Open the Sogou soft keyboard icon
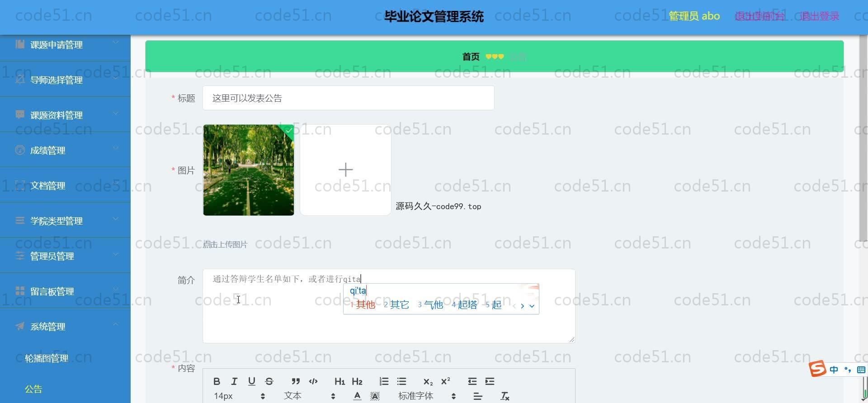The image size is (868, 403). click(861, 370)
